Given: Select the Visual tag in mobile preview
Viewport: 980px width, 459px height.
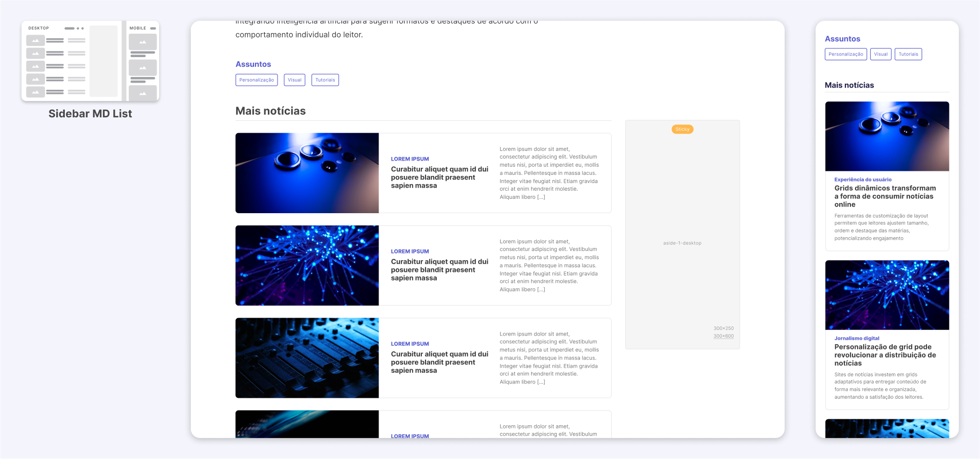Looking at the screenshot, I should coord(881,54).
